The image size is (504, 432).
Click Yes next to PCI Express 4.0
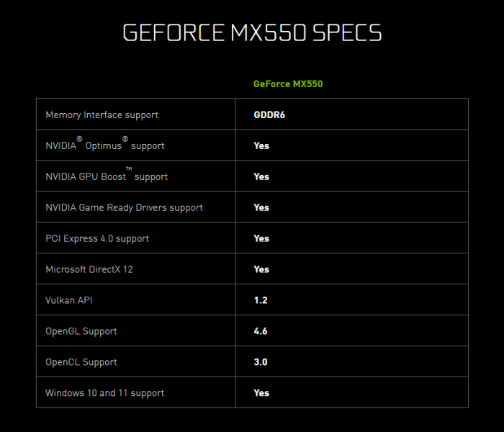click(x=261, y=238)
